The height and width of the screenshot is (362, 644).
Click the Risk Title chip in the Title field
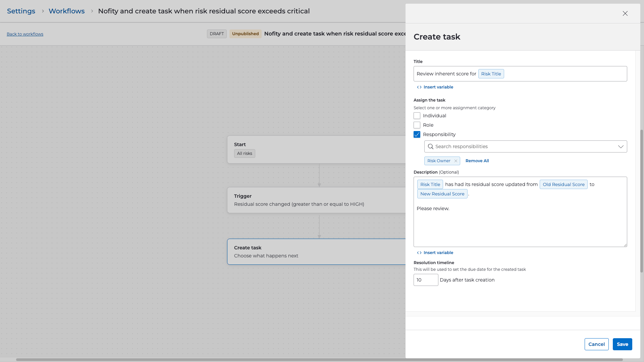coord(491,74)
